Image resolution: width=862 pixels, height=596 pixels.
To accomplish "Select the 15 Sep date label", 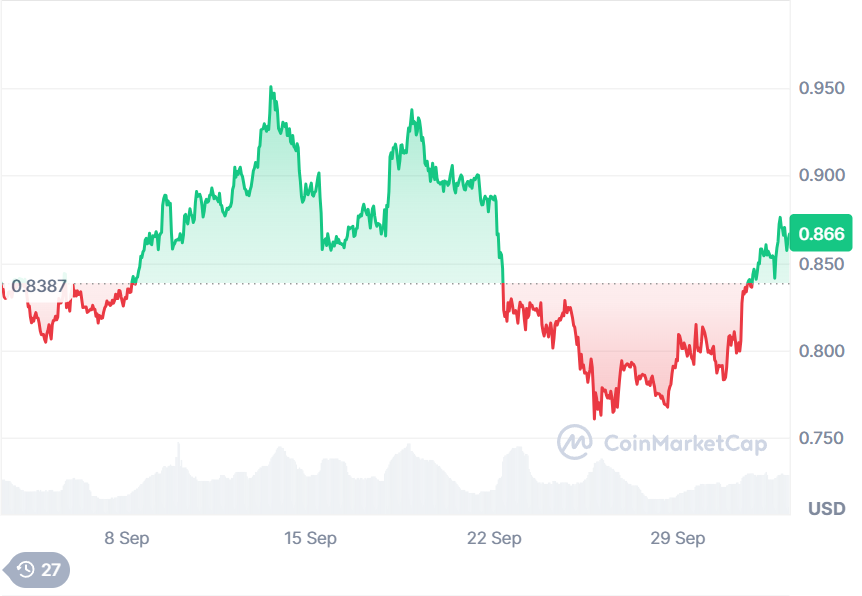I will click(x=310, y=538).
